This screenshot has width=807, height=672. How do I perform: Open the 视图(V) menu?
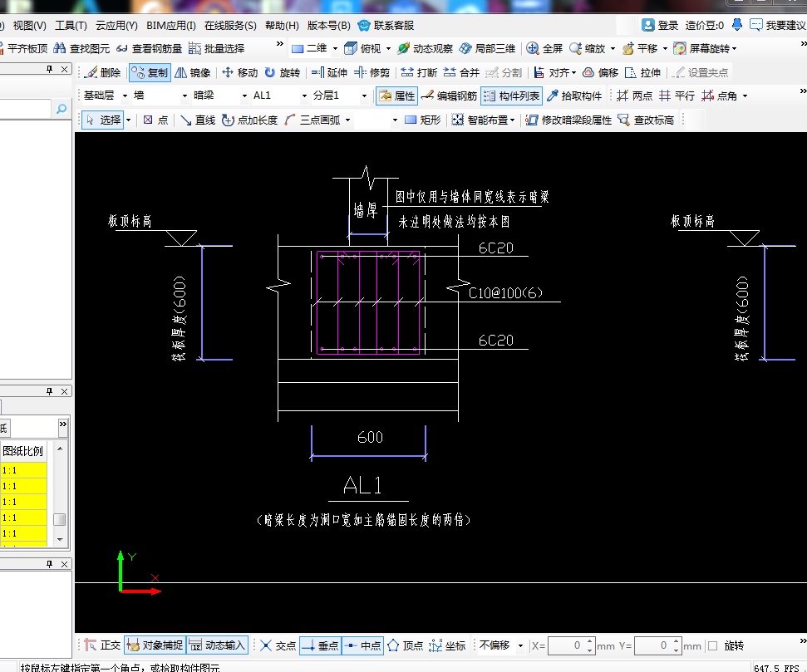coord(29,25)
